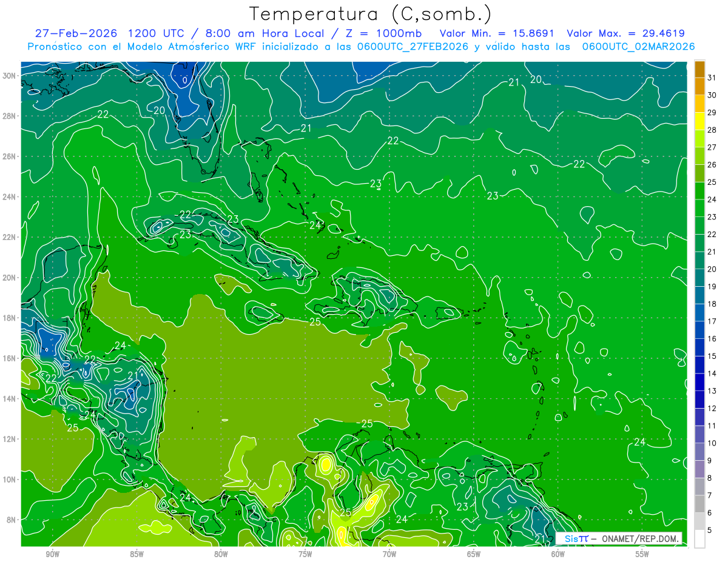Click the "20N" latitude label
Screen dimensions: 728x562
[9, 278]
